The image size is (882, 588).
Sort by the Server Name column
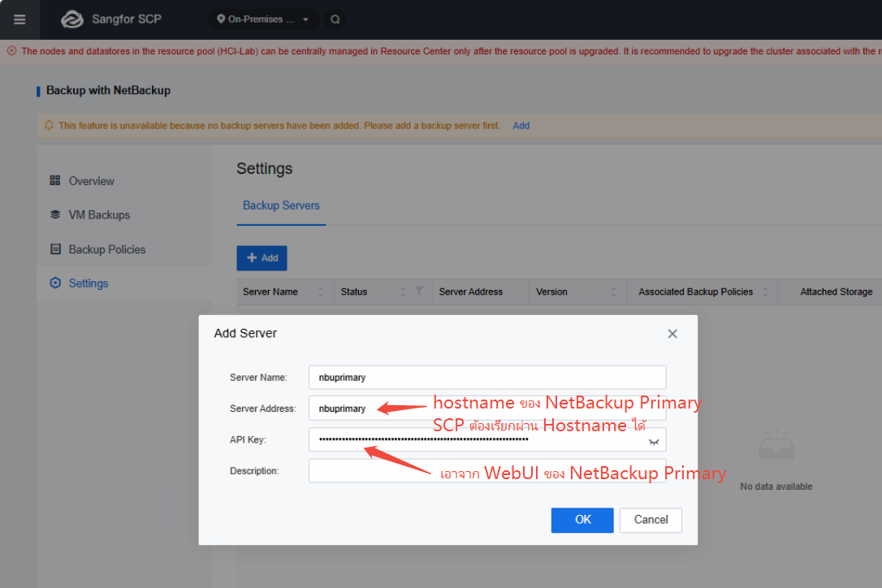tap(321, 292)
